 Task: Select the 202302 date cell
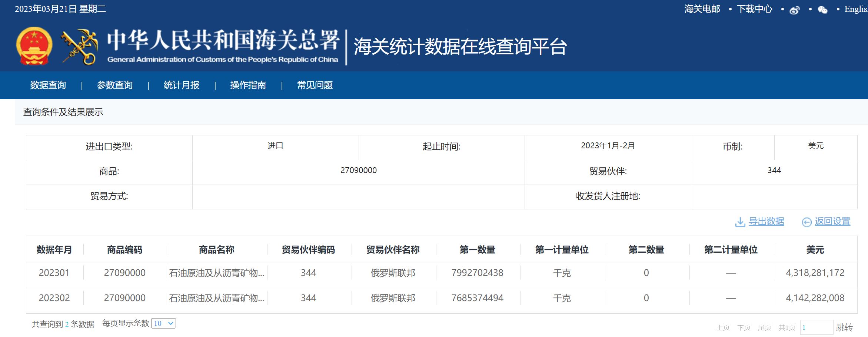[x=54, y=298]
